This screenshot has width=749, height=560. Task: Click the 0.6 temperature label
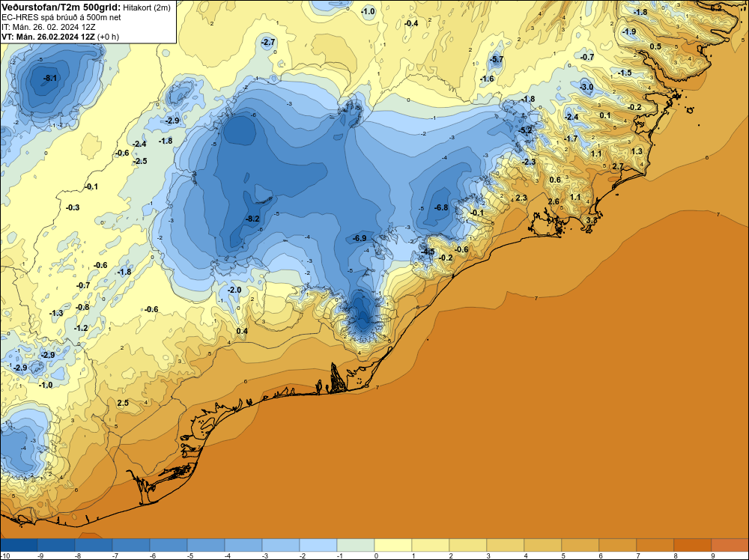[x=555, y=180]
